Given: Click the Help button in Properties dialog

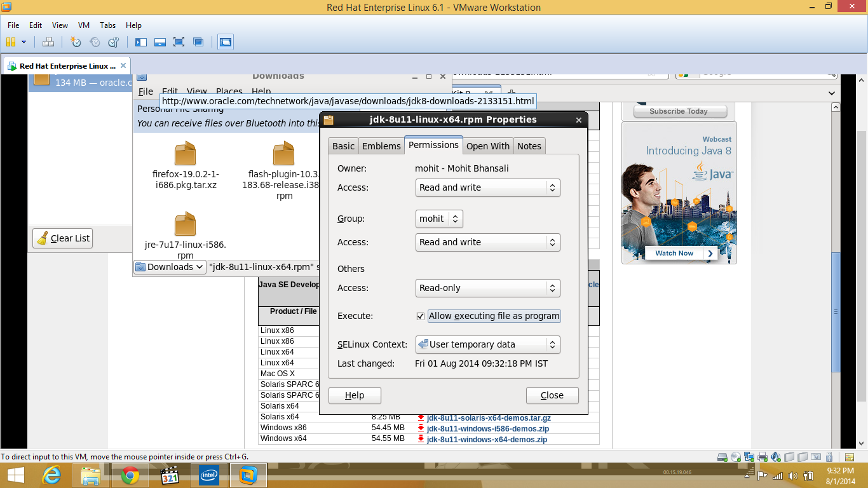Looking at the screenshot, I should 355,395.
